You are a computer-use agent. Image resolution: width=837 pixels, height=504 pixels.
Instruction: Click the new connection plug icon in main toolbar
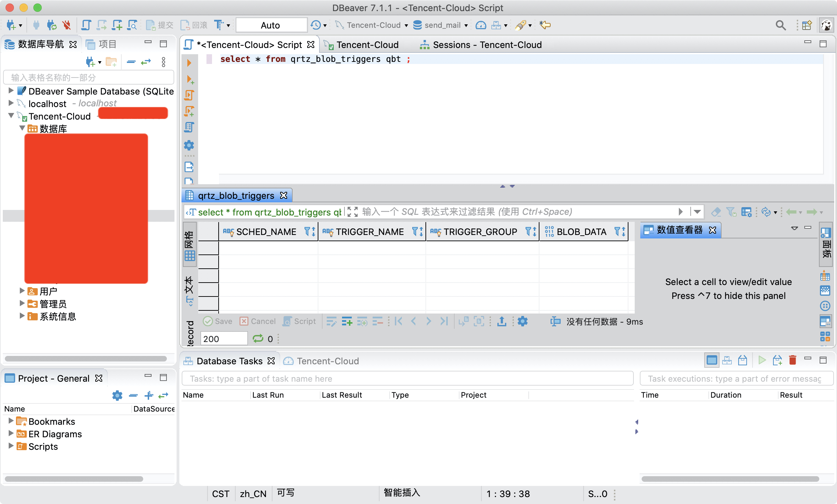point(11,25)
